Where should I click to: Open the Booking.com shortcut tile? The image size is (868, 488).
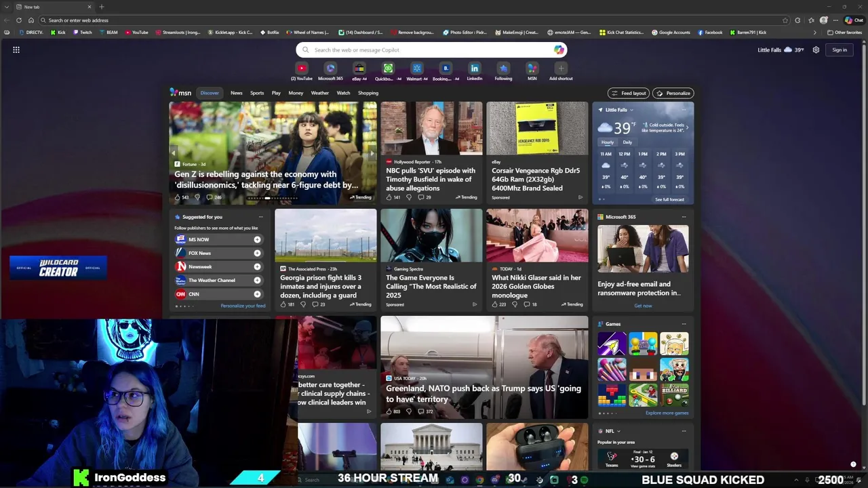[x=446, y=68]
